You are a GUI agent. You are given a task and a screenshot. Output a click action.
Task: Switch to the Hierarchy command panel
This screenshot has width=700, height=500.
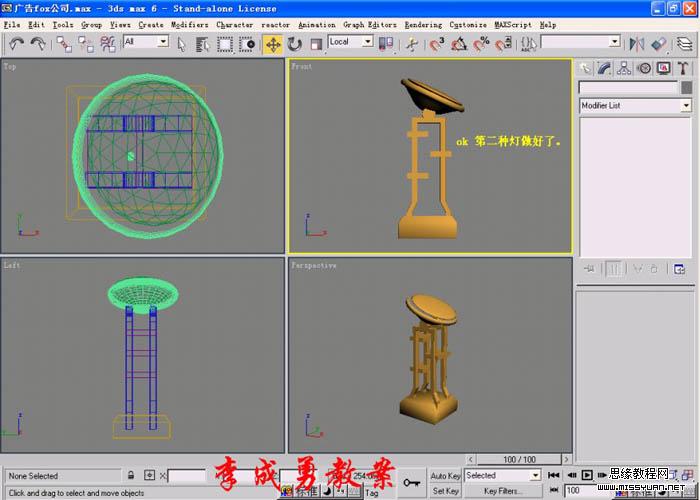623,68
